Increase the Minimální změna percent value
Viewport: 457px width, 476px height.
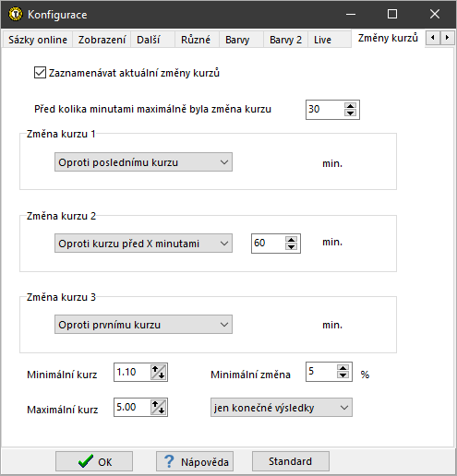point(343,368)
